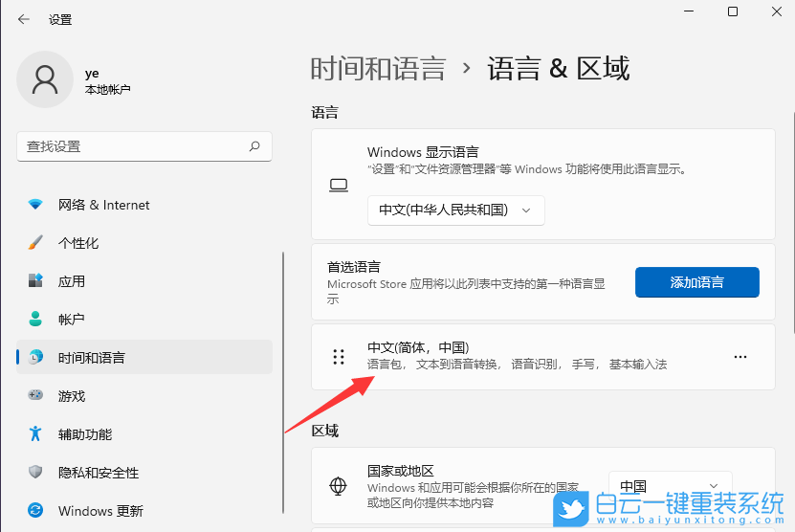Click the description under Windows 显示语言

527,168
